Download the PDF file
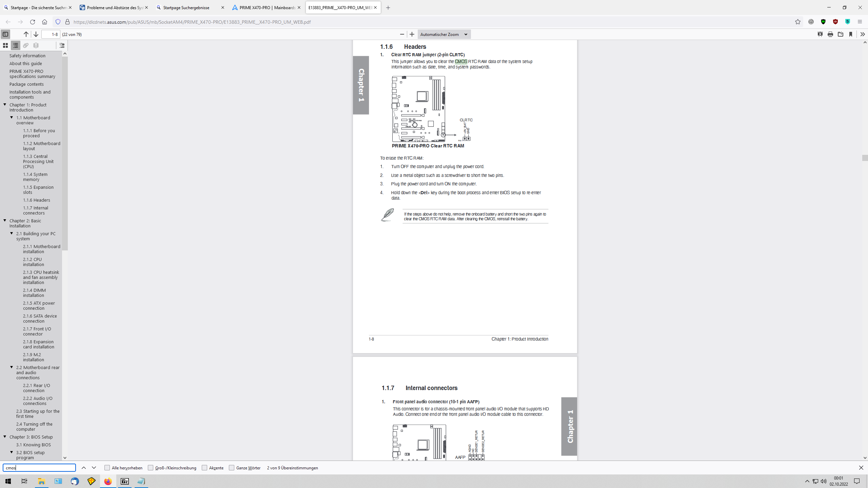 click(x=841, y=34)
